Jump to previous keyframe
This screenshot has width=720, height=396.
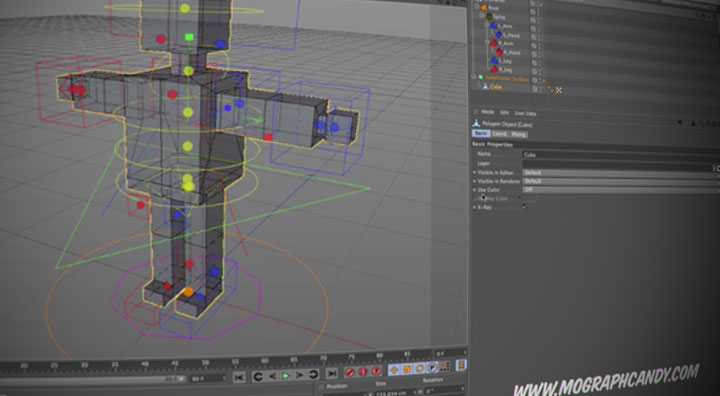258,377
